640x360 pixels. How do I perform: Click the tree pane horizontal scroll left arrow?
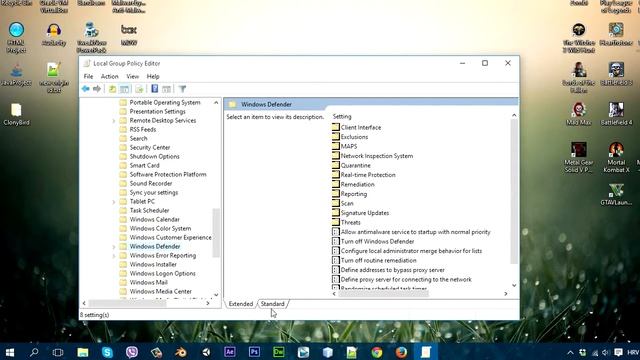84,303
